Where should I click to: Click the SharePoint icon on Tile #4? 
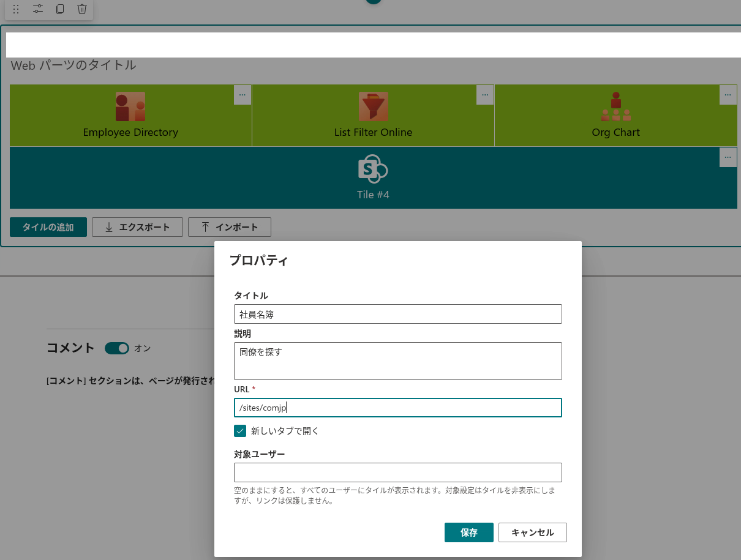[x=373, y=169]
